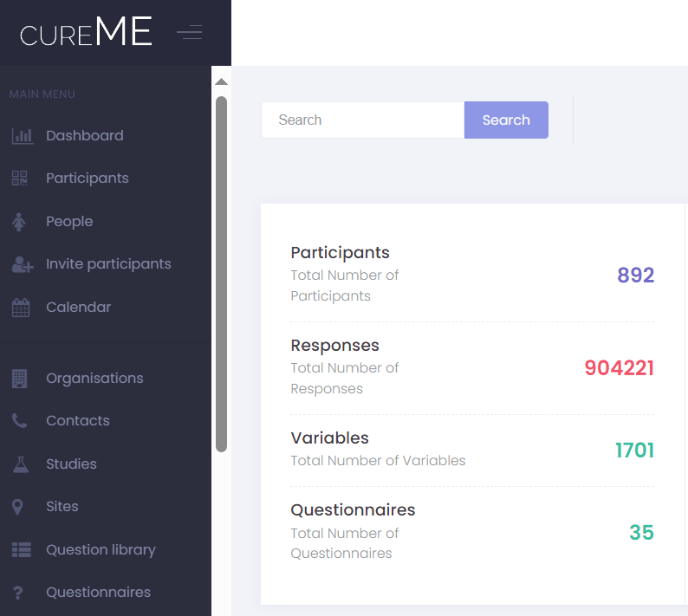Click the Contacts phone icon
This screenshot has height=616, width=688.
[20, 421]
